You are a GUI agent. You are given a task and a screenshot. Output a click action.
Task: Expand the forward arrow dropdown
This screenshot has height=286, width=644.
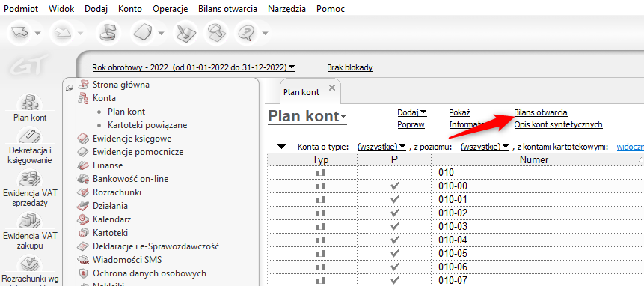click(80, 33)
